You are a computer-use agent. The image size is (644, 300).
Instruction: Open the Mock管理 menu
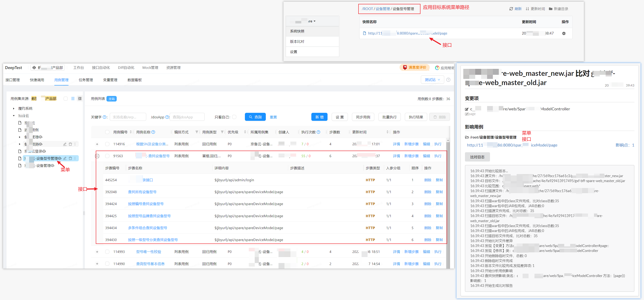[150, 68]
